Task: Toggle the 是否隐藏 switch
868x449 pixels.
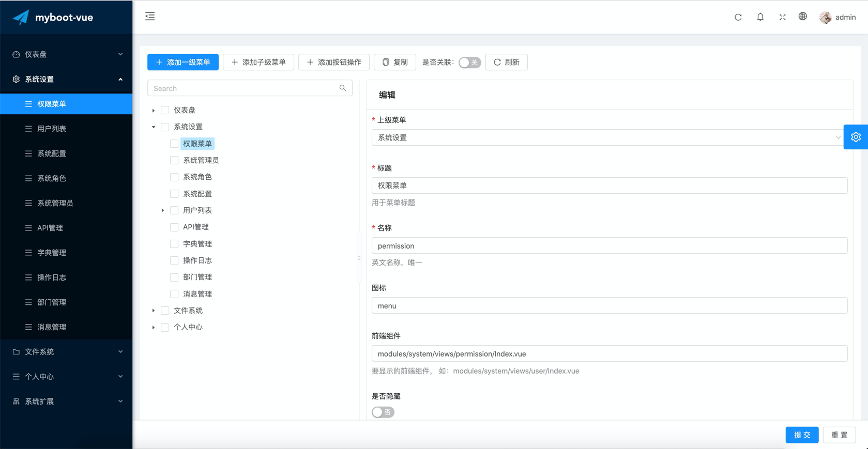Action: coord(383,412)
